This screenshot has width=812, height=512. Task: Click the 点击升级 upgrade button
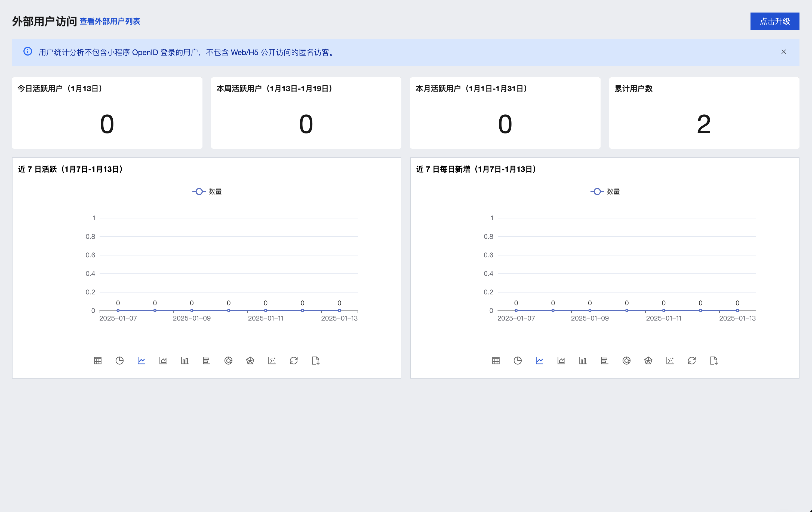click(774, 21)
